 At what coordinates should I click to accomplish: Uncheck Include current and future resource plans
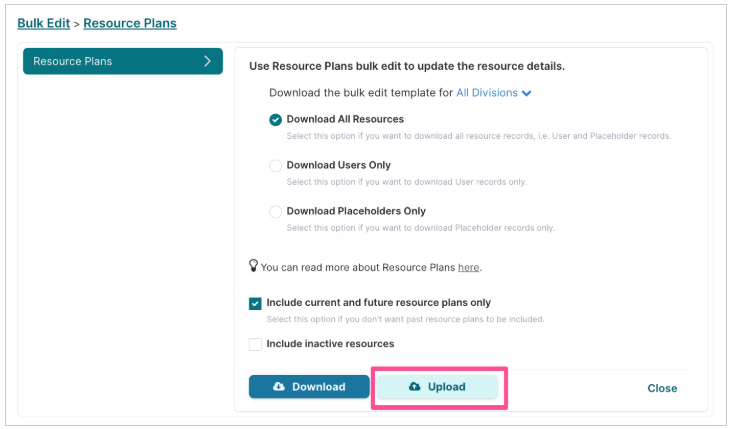tap(255, 304)
